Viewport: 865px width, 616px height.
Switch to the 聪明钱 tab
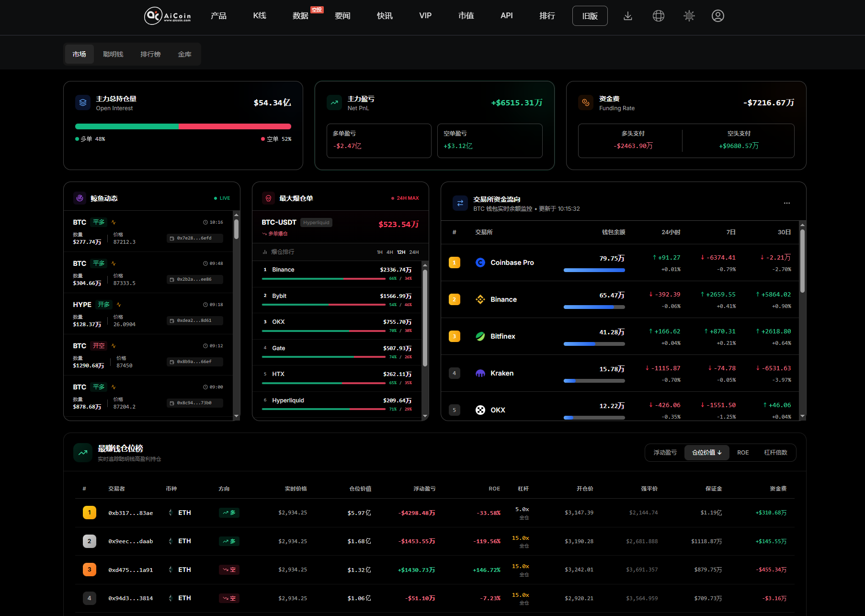pyautogui.click(x=113, y=54)
